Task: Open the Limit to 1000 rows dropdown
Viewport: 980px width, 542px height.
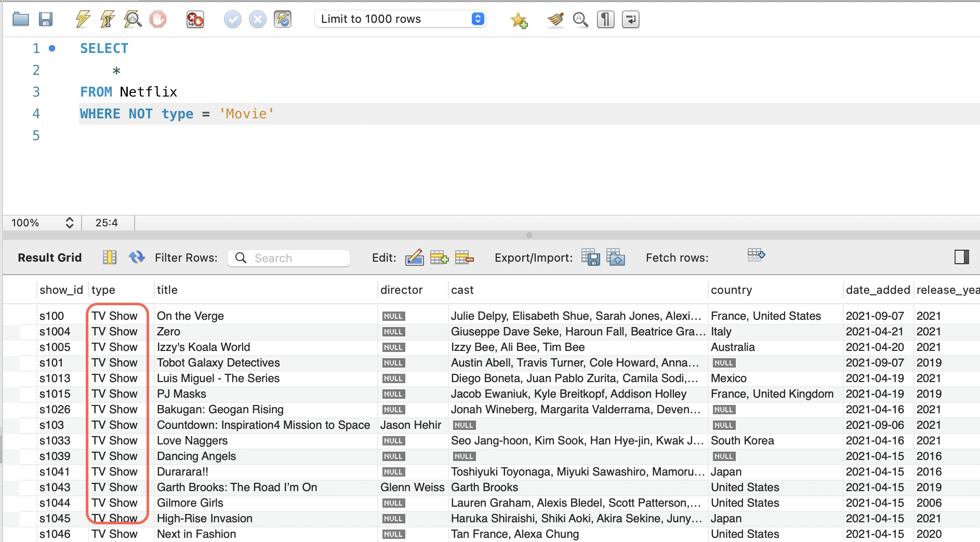Action: [401, 19]
